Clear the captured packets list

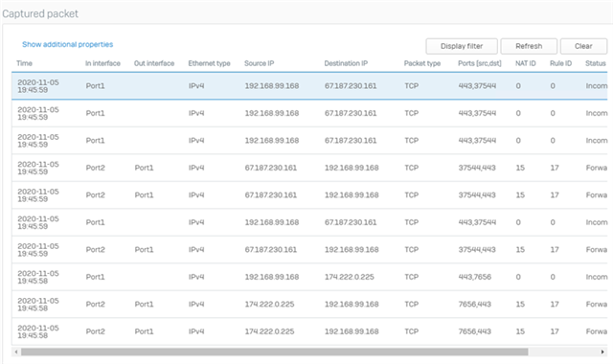[x=583, y=46]
